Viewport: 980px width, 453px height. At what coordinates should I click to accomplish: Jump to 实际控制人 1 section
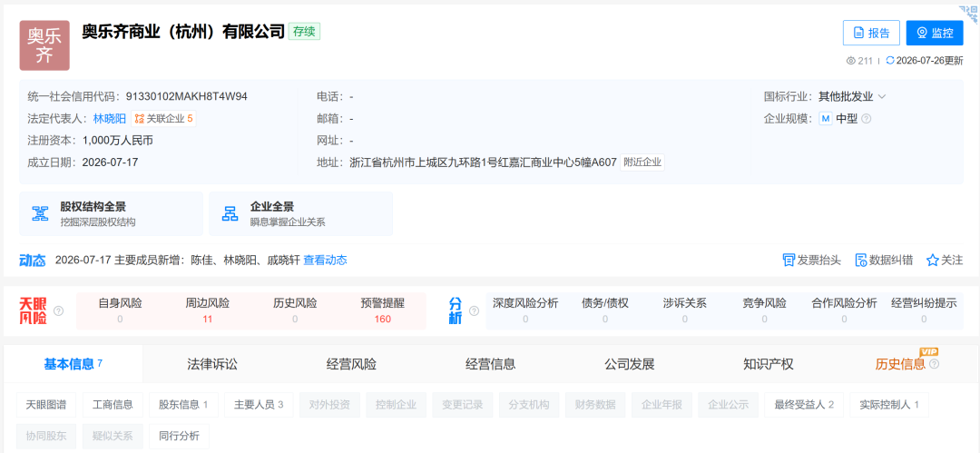pyautogui.click(x=889, y=405)
